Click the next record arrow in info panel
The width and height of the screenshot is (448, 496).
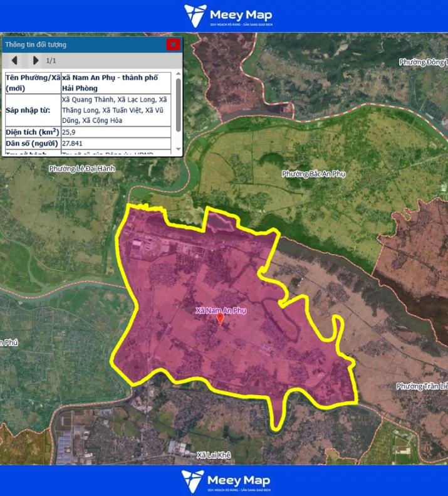[x=35, y=61]
